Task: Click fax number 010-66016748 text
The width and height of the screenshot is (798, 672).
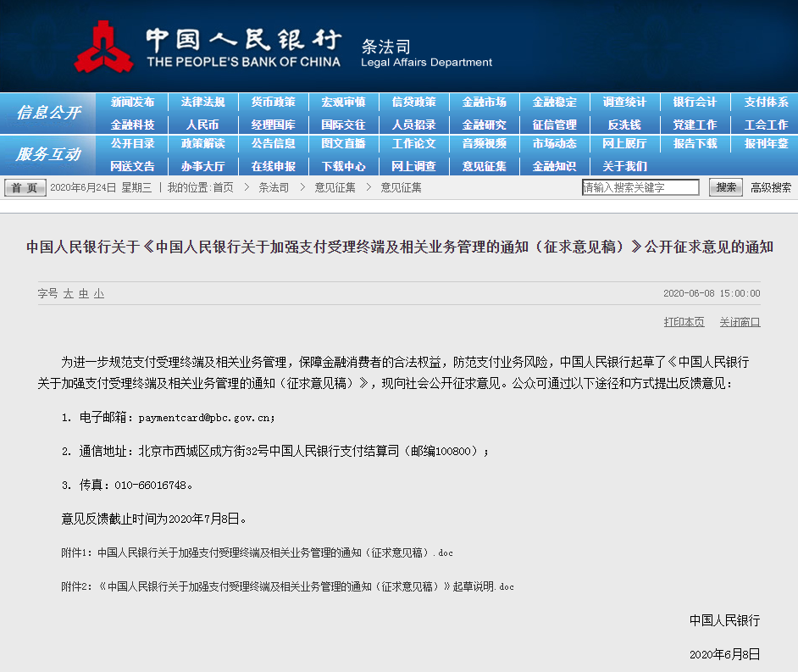Action: [150, 486]
